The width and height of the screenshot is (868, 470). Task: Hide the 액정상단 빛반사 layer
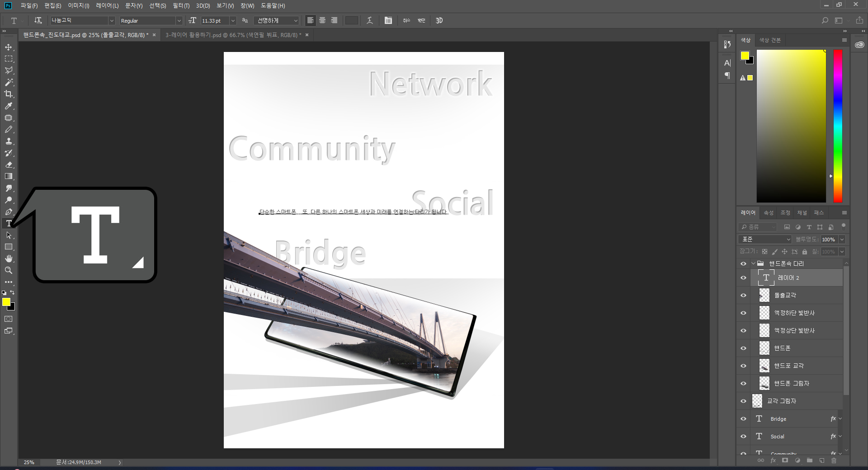pyautogui.click(x=743, y=331)
